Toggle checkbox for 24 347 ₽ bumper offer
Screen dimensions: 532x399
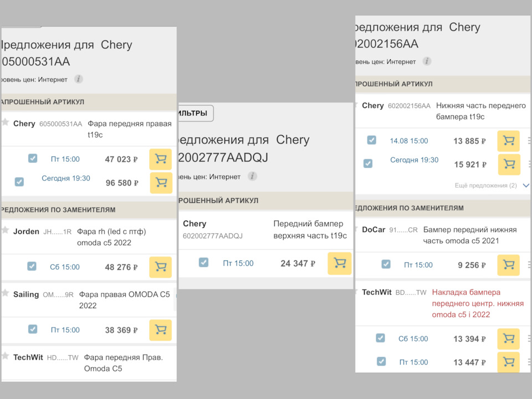(x=203, y=263)
